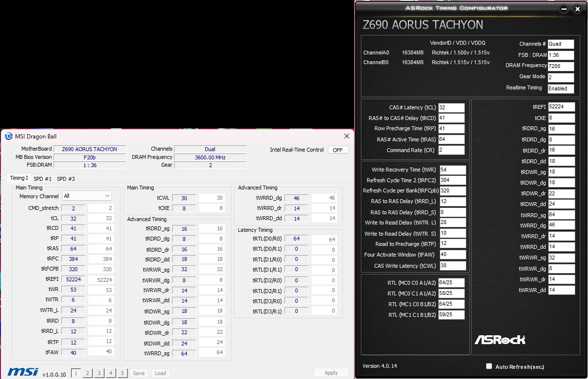Click the Version 4.0.14 label
Viewport: 588px width, 379px height.
(x=380, y=366)
